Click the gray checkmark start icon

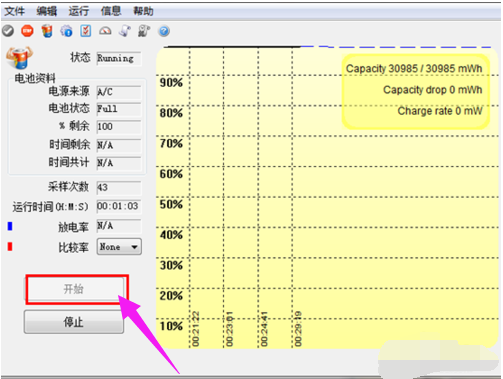pyautogui.click(x=8, y=31)
